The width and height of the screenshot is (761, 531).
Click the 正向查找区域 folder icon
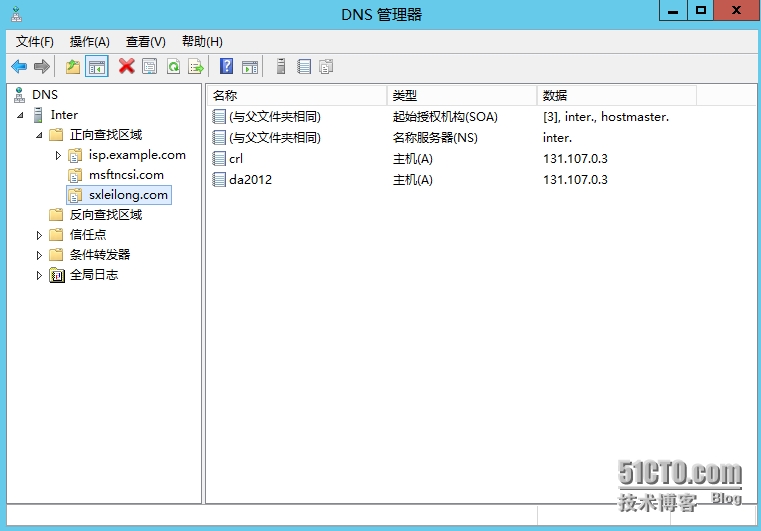[x=56, y=134]
